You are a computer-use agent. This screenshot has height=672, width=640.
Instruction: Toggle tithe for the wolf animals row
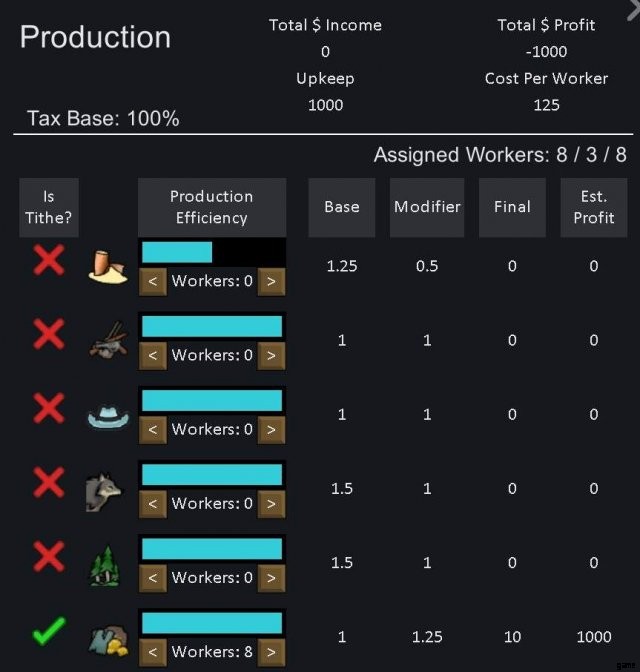(x=48, y=484)
